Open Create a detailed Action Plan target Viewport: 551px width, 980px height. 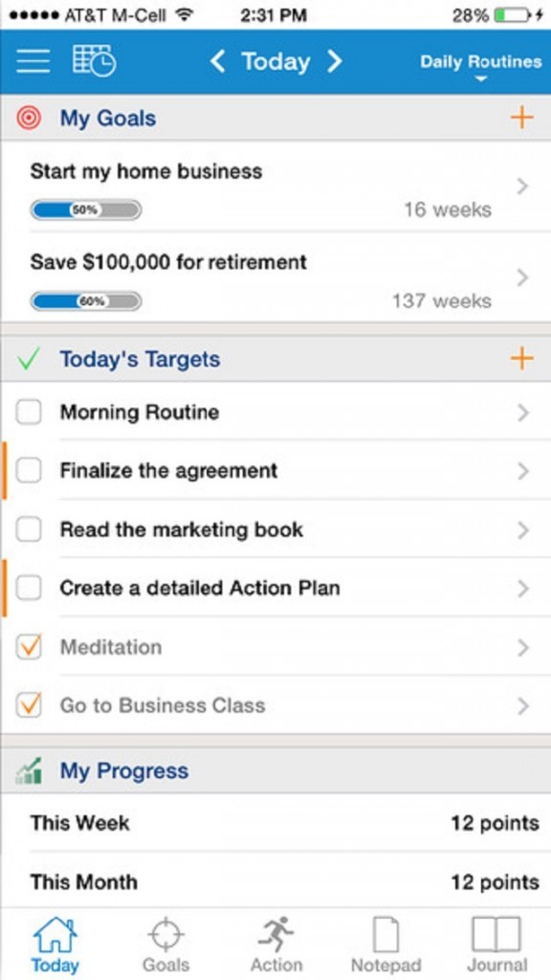[275, 589]
